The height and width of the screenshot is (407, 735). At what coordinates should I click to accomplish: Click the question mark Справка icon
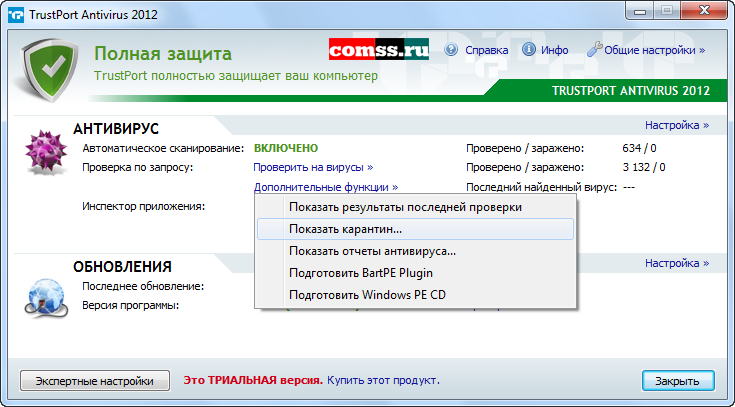click(450, 50)
